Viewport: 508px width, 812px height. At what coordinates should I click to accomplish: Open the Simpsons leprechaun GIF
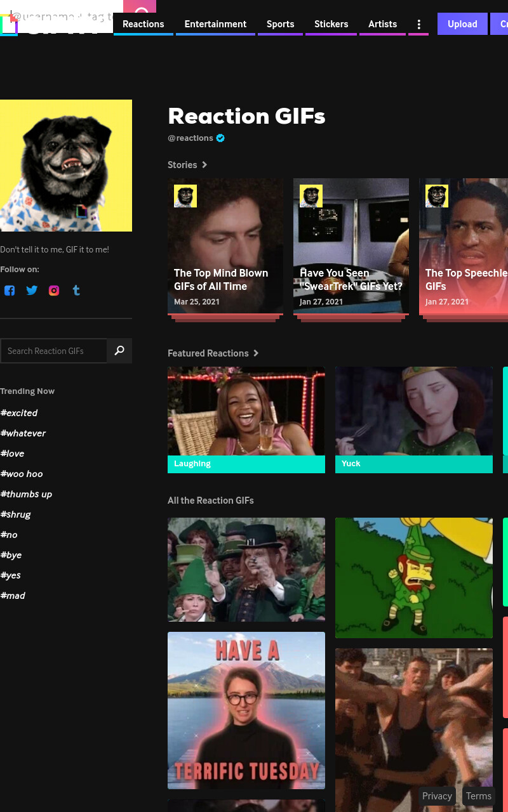click(414, 578)
